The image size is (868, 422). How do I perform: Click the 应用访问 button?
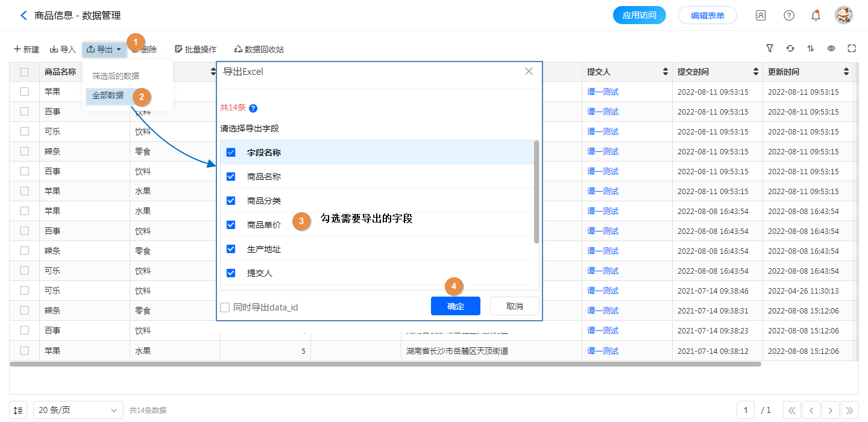[639, 16]
